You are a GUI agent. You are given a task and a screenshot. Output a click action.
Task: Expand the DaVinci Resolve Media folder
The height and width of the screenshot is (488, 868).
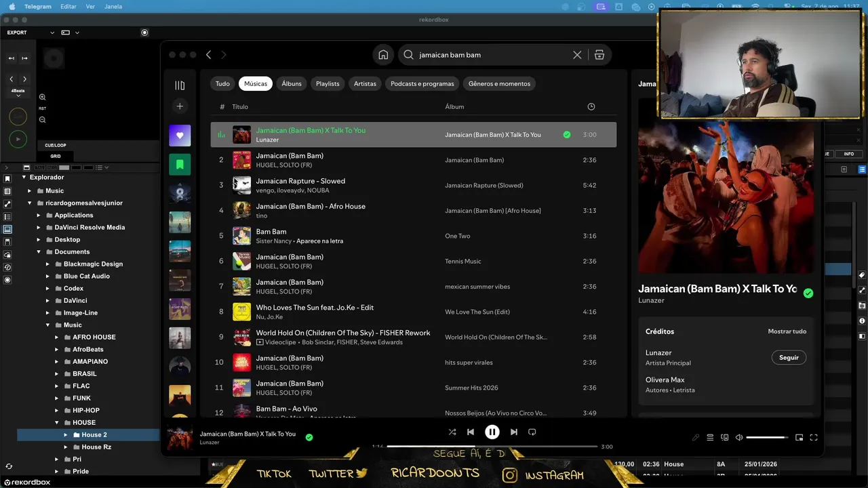[x=39, y=228]
